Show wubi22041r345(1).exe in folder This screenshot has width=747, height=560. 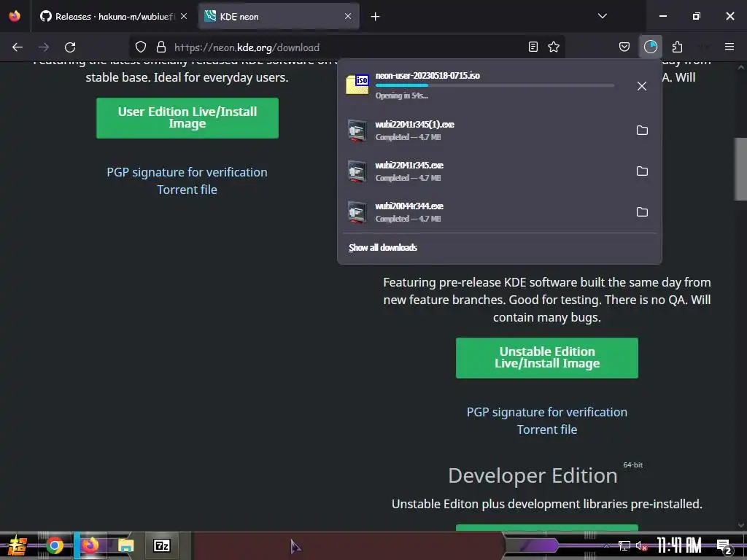click(642, 130)
